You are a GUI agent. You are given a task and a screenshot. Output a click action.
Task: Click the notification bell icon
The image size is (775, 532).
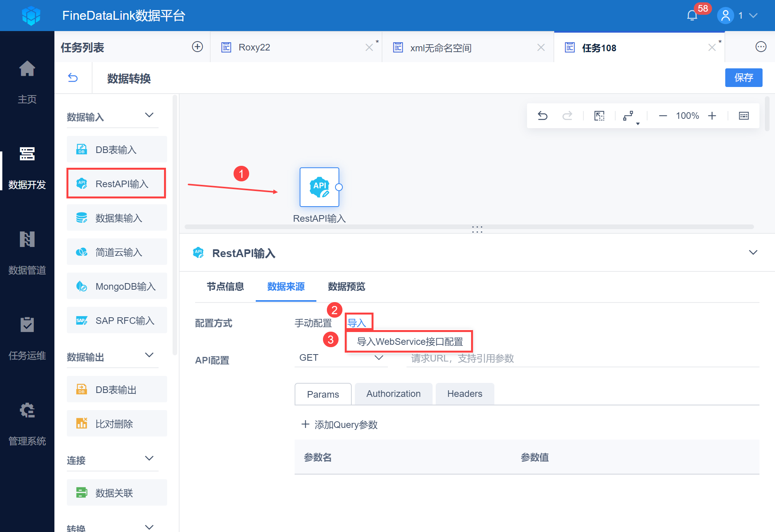click(692, 16)
